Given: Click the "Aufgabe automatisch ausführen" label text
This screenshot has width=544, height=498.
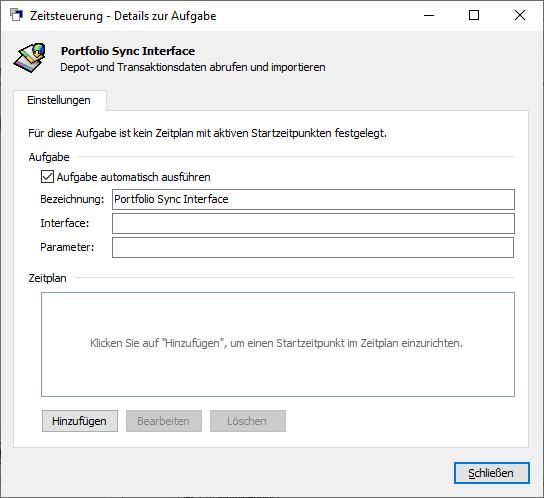Looking at the screenshot, I should click(x=134, y=177).
